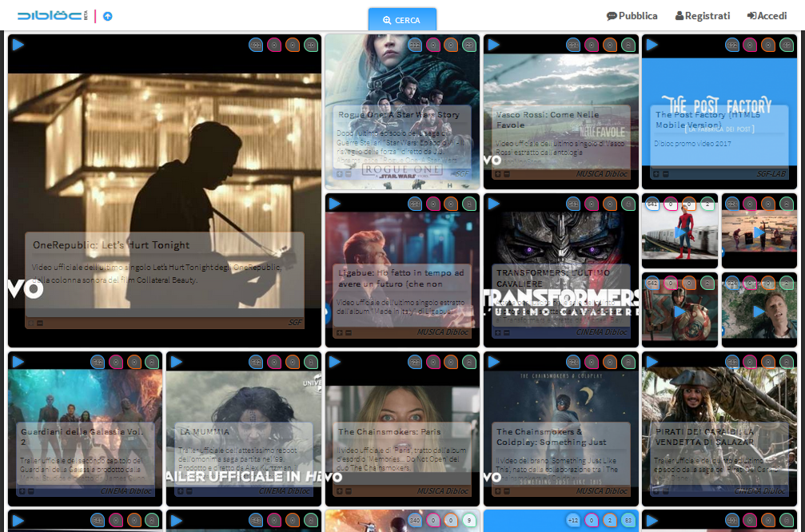Image resolution: width=805 pixels, height=532 pixels.
Task: Click green counter badge on Rogue One card
Action: pyautogui.click(x=468, y=46)
